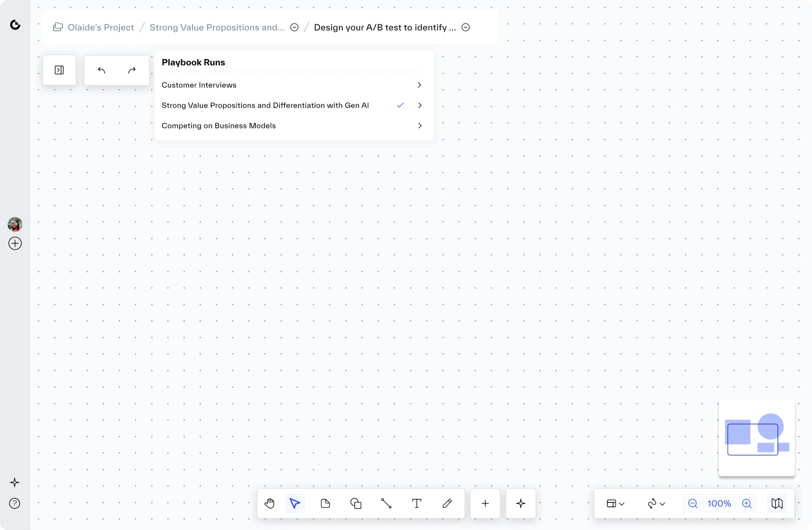812x530 pixels.
Task: Click the plus add button in the toolbar
Action: (485, 504)
